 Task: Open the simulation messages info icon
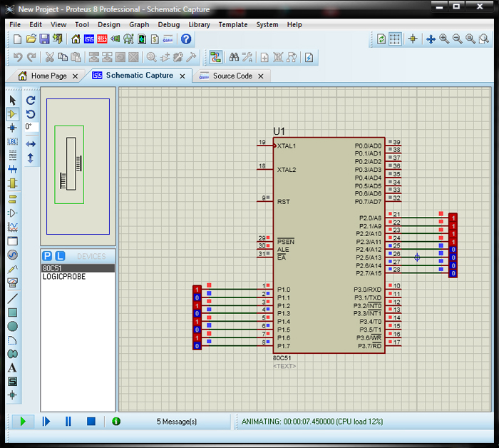pos(116,422)
